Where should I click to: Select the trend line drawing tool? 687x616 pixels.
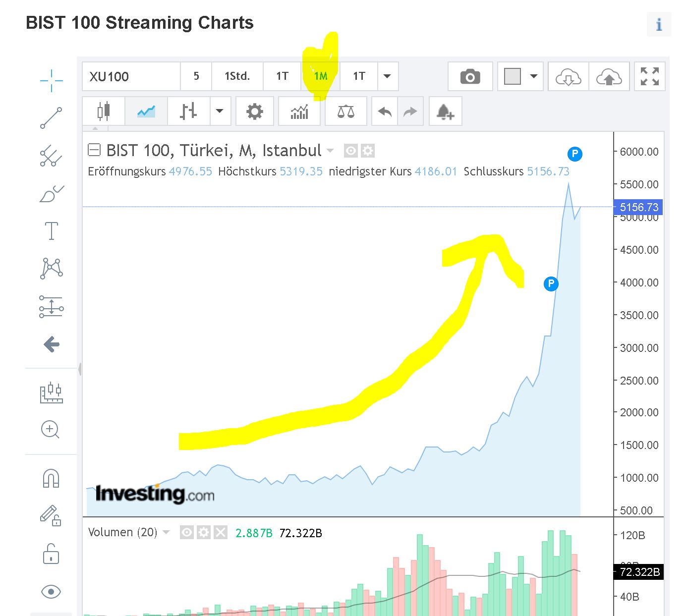pos(51,118)
